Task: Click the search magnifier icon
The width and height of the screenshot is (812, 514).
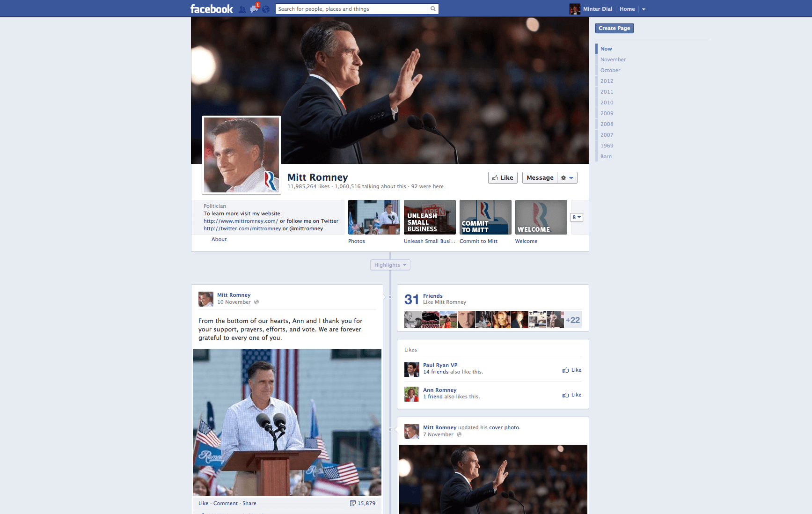Action: (x=433, y=9)
